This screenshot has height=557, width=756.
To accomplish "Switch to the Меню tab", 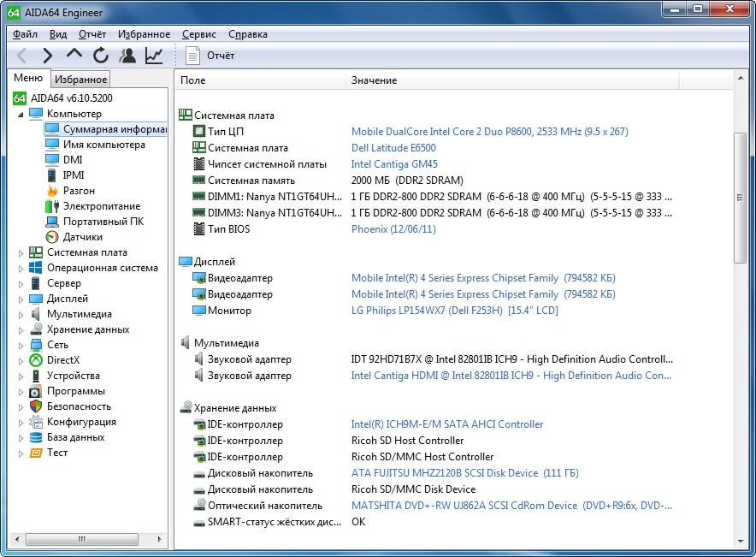I will coord(28,78).
